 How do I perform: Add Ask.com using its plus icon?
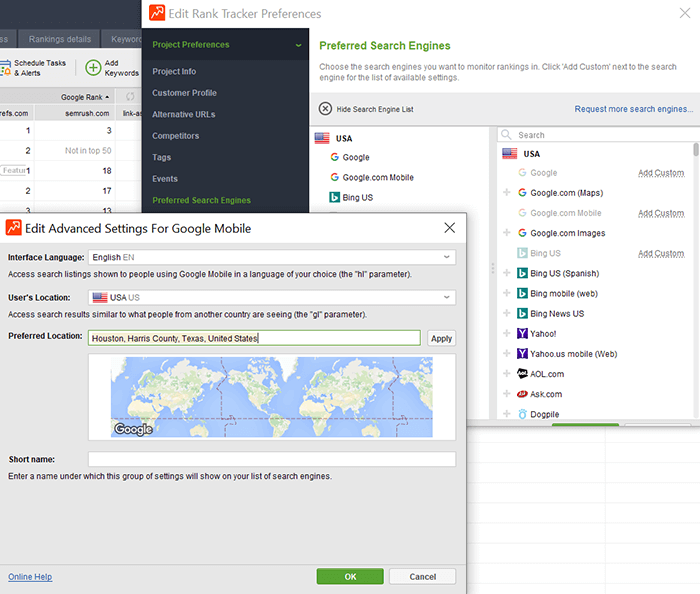507,393
